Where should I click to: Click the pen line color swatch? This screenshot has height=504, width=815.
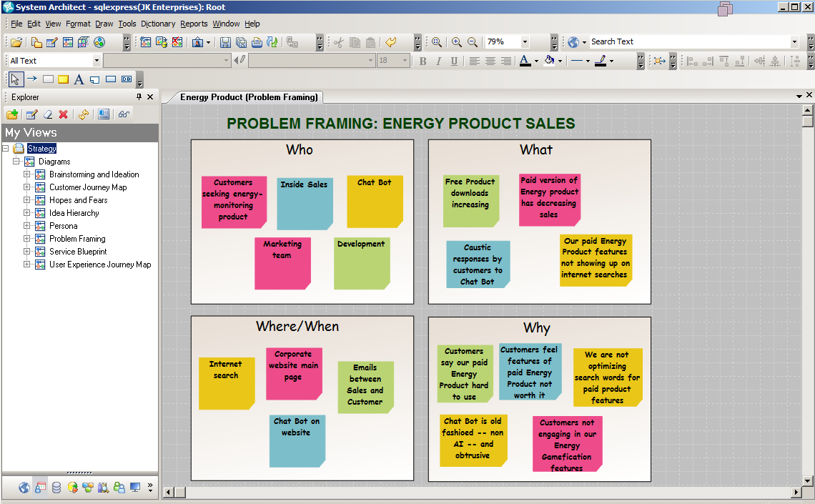pyautogui.click(x=601, y=61)
